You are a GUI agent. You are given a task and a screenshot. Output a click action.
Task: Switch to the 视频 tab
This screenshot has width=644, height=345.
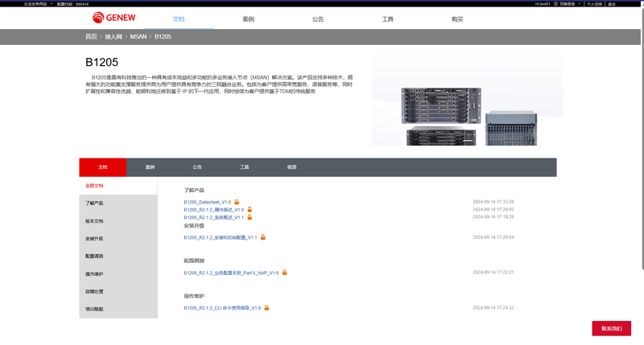click(x=291, y=167)
